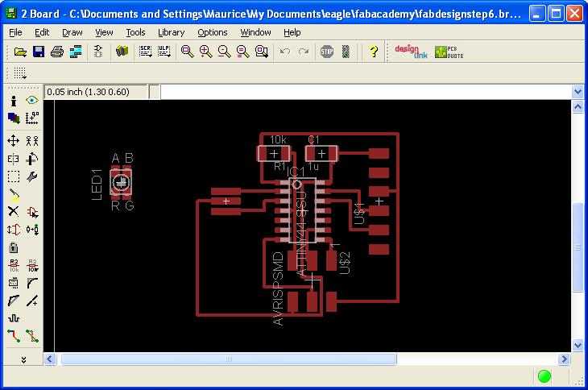Expand more tools double chevron
Screen dimensions: 588x390
click(23, 360)
